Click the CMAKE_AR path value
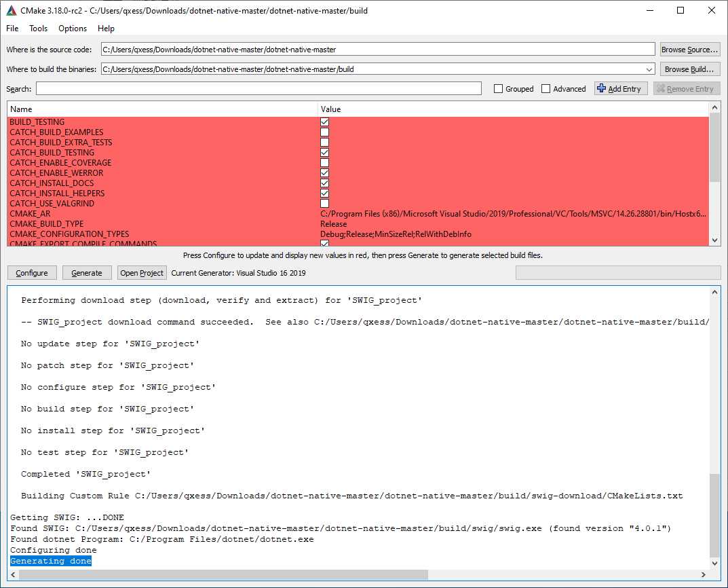728x588 pixels. click(x=513, y=214)
